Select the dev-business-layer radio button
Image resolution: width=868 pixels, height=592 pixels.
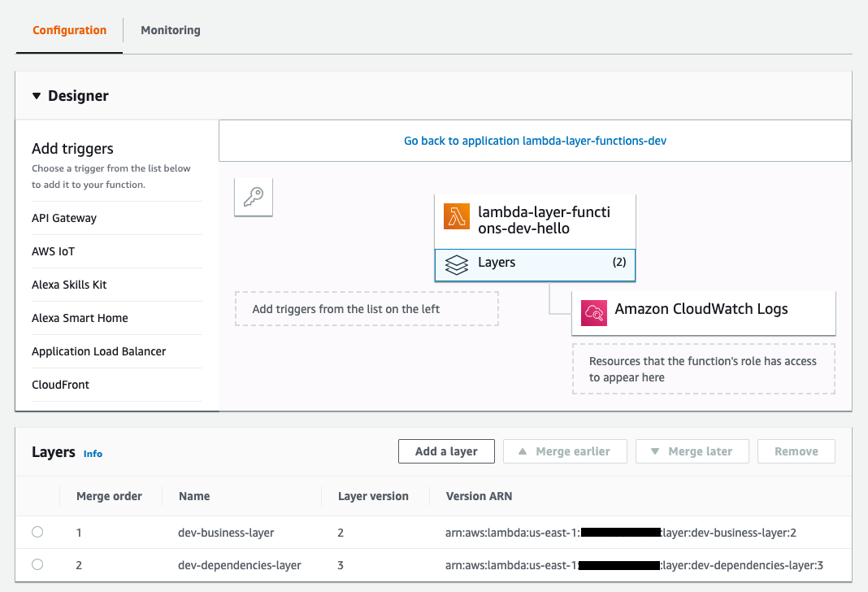37,532
